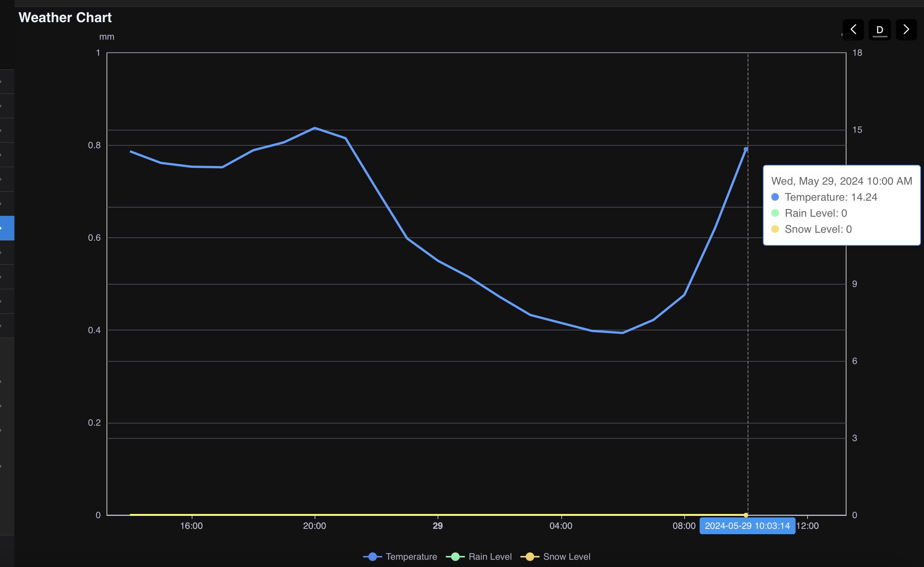The width and height of the screenshot is (924, 567).
Task: Toggle the Temperature series in legend
Action: pos(400,556)
